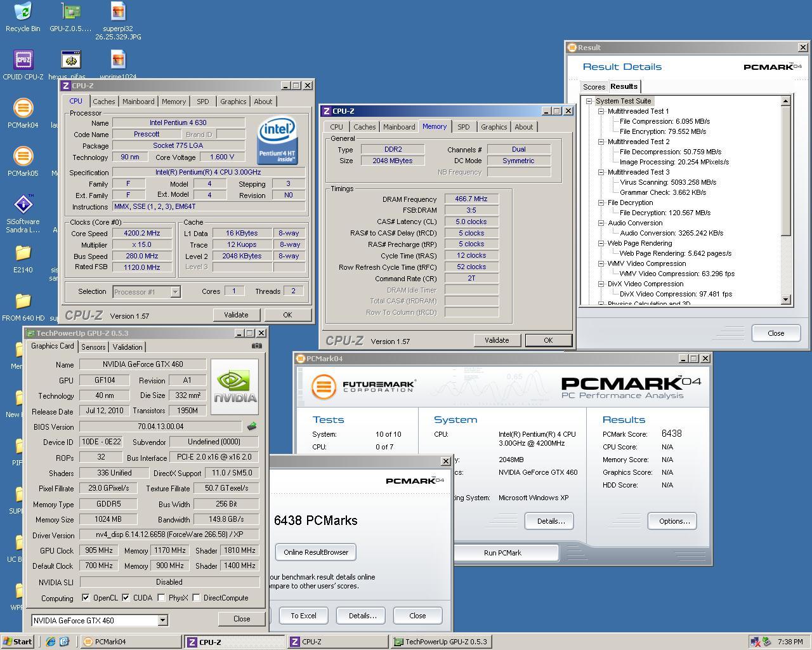Collapse the Multithreaded Test 2 node
Screen dimensions: 812x650
pyautogui.click(x=601, y=142)
